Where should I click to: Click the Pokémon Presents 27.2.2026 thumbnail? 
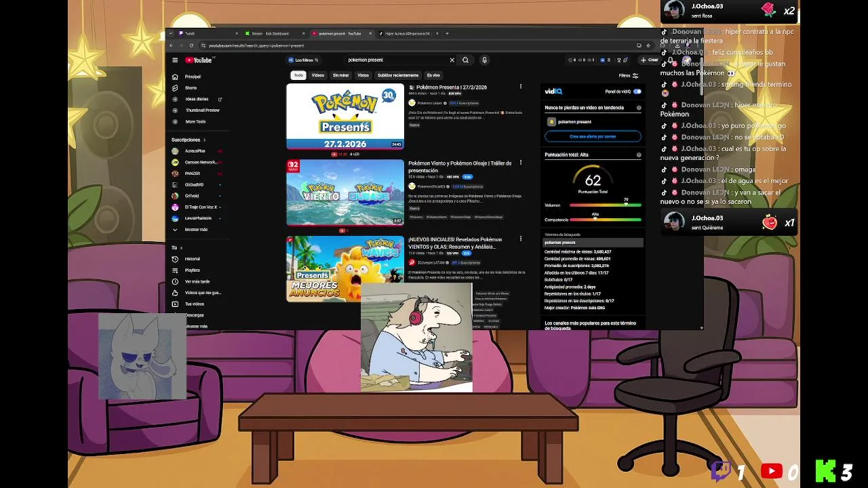click(345, 116)
